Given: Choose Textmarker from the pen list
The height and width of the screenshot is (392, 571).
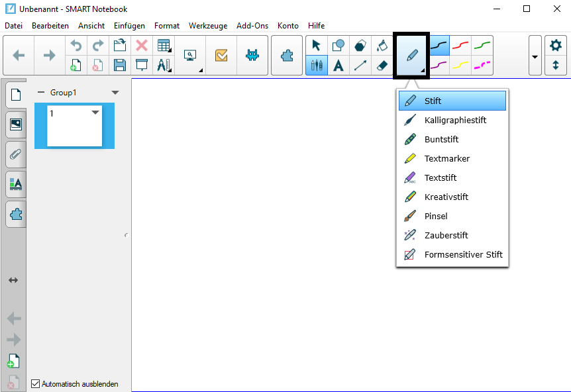Looking at the screenshot, I should pos(447,158).
